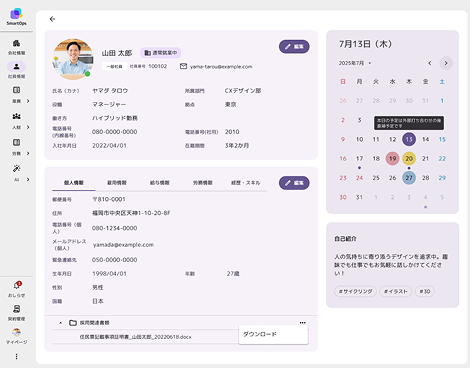The image size is (470, 368).
Task: Open マイページ avatar icon in sidebar
Action: (x=16, y=332)
